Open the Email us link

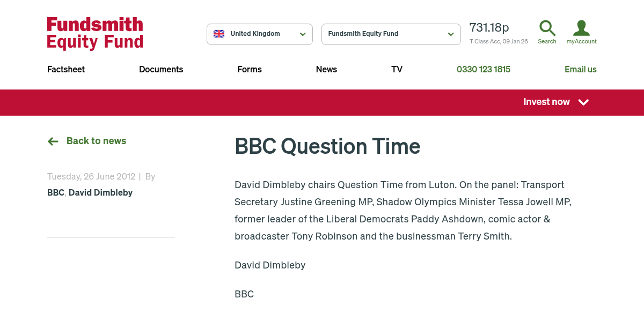[x=581, y=69]
